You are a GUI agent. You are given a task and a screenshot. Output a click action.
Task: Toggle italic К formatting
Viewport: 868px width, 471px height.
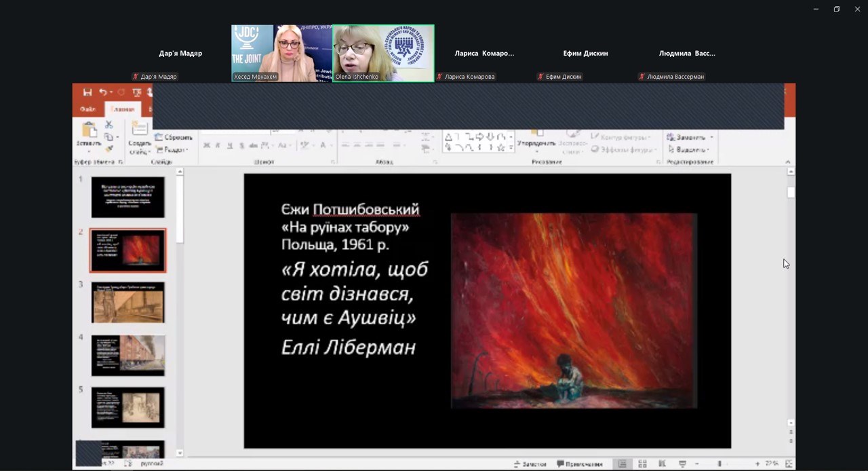tap(218, 145)
